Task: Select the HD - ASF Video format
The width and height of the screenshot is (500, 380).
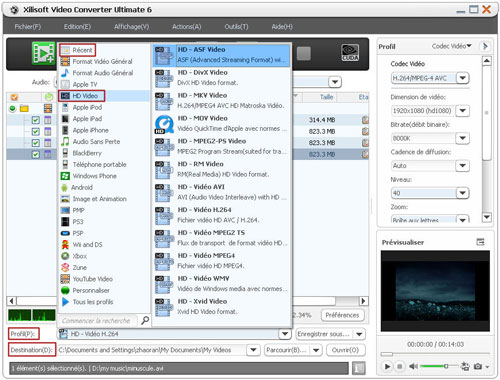Action: coord(222,55)
